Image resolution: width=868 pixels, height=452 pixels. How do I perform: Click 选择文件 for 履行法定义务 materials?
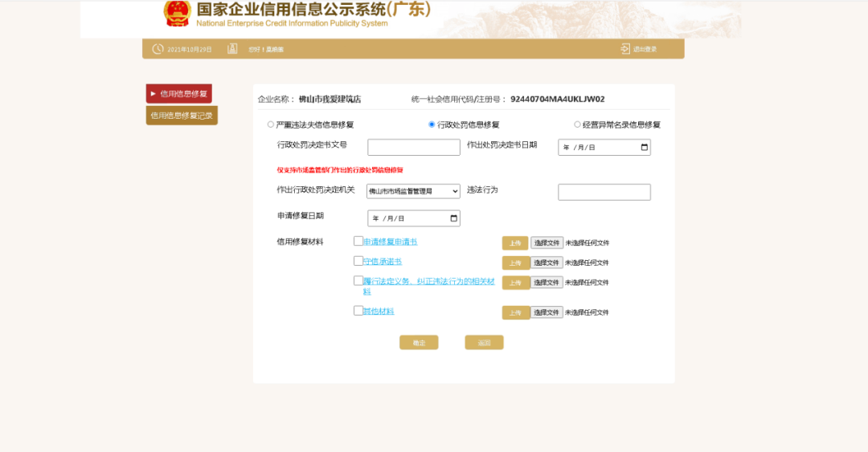click(547, 282)
